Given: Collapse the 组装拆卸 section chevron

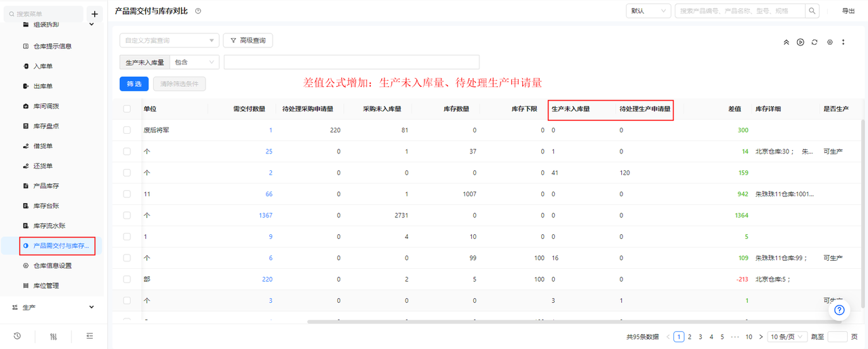Looking at the screenshot, I should (x=92, y=24).
